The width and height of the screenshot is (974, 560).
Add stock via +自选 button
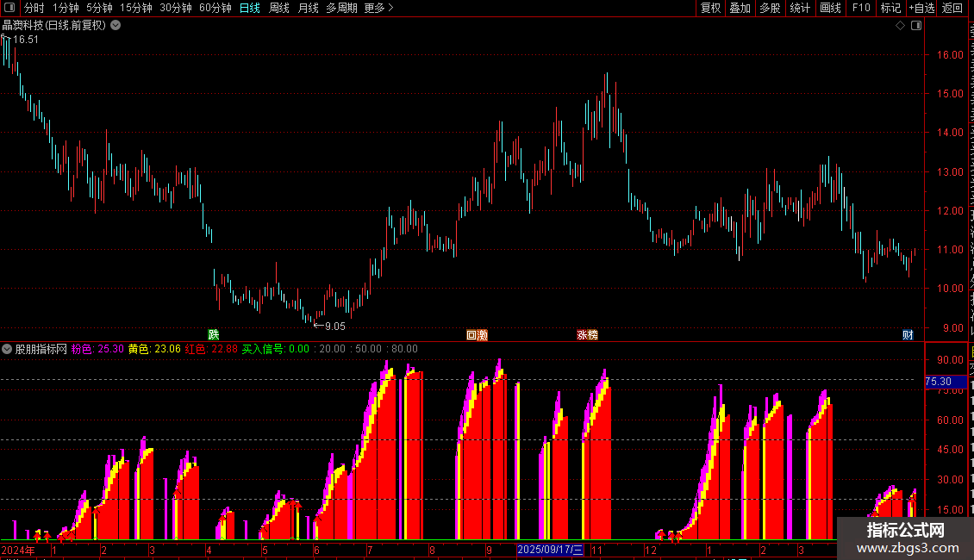tap(921, 8)
